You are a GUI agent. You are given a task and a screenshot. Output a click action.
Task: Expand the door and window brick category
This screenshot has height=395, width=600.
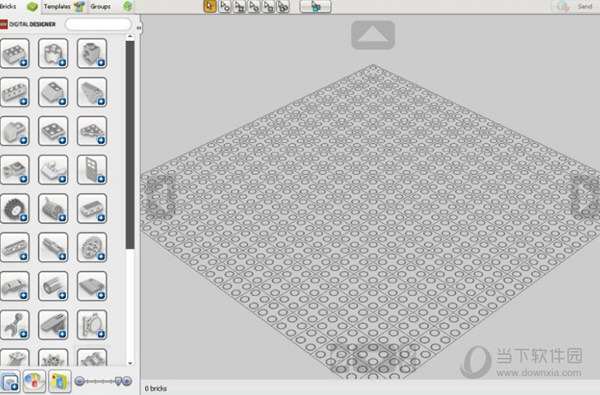pyautogui.click(x=92, y=170)
